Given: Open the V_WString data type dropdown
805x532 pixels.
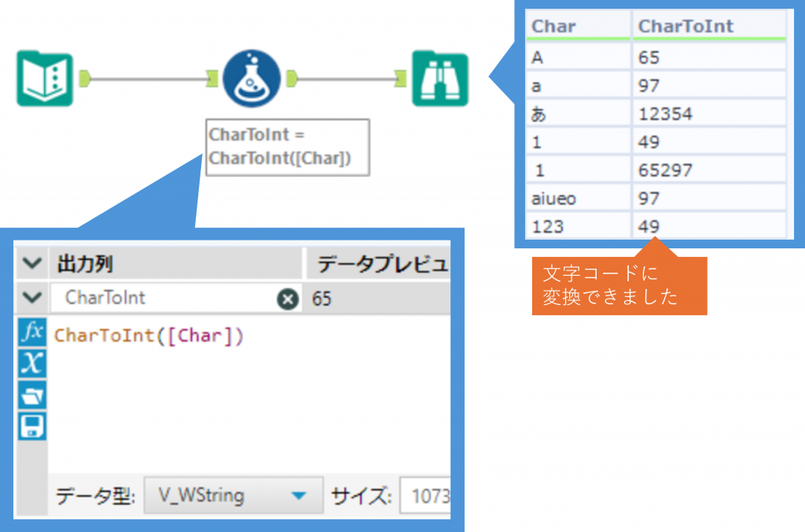Looking at the screenshot, I should tap(297, 496).
